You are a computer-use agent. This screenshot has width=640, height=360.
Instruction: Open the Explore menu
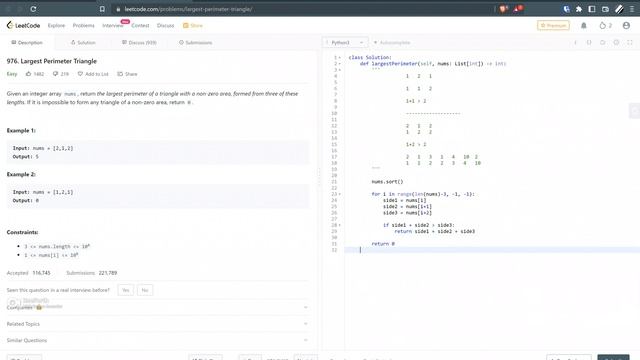[x=56, y=25]
